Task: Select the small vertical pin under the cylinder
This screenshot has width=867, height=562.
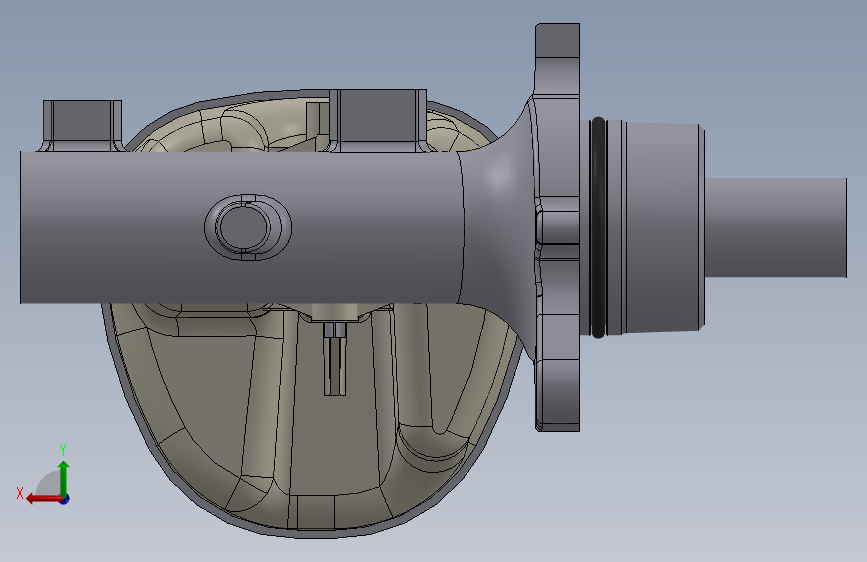Action: coord(335,359)
